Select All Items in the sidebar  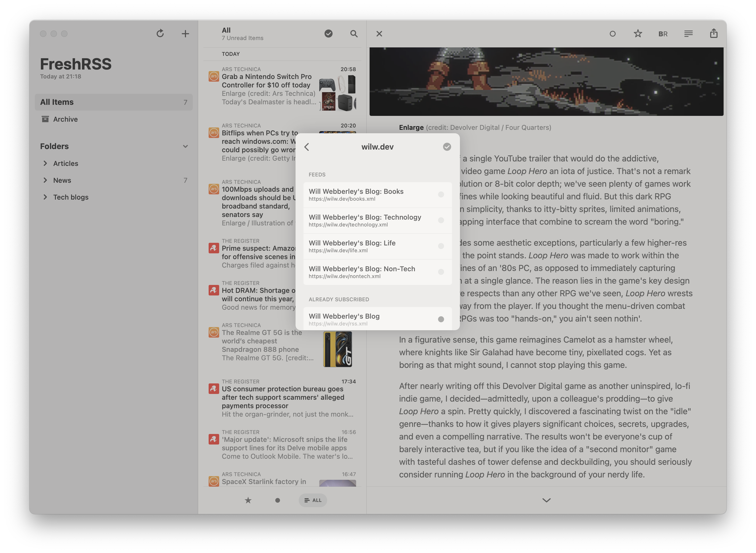[x=114, y=102]
